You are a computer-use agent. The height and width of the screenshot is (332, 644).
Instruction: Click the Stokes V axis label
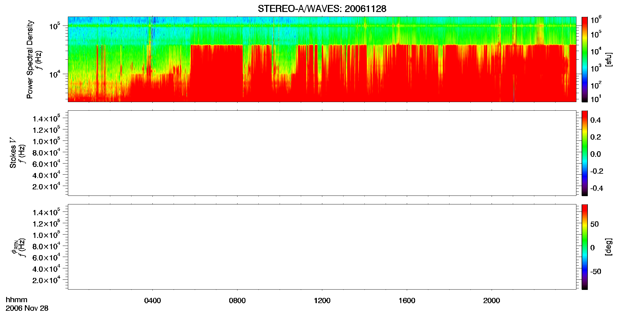13,153
